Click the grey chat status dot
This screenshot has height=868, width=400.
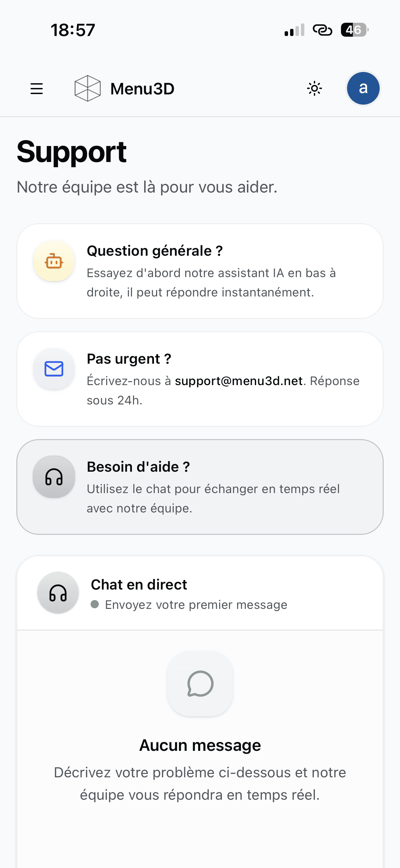click(x=95, y=604)
